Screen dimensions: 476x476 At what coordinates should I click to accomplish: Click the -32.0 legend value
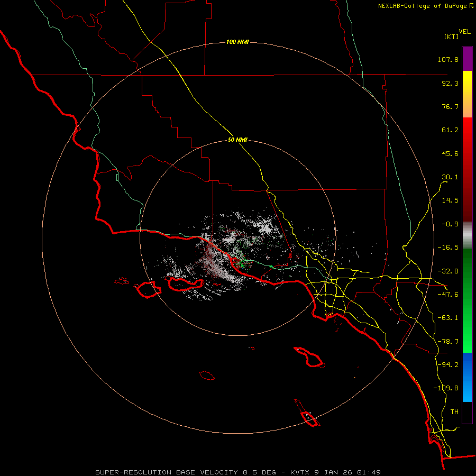coord(448,271)
